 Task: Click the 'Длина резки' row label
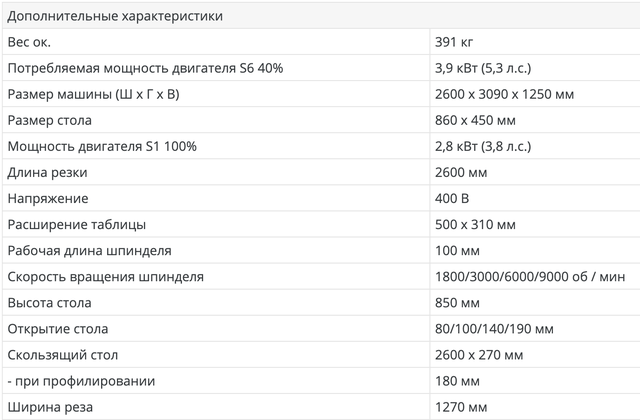pyautogui.click(x=47, y=172)
